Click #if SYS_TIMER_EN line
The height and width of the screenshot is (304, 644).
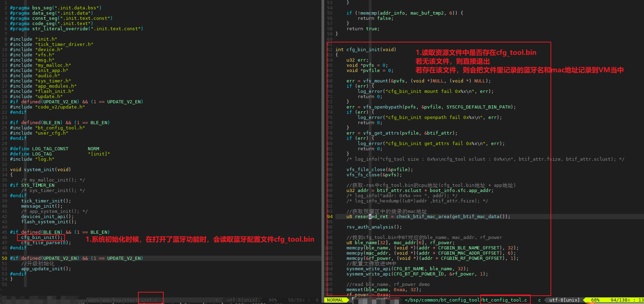(x=32, y=185)
